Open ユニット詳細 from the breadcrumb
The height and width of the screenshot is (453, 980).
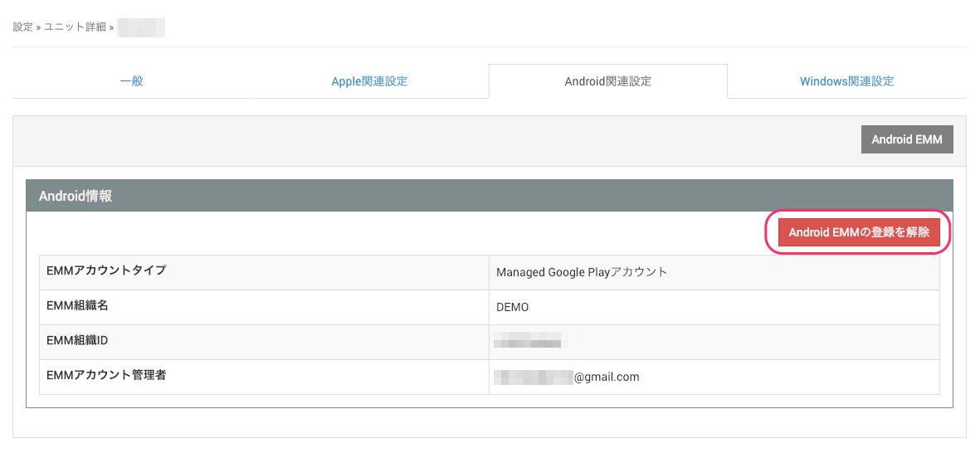coord(75,27)
